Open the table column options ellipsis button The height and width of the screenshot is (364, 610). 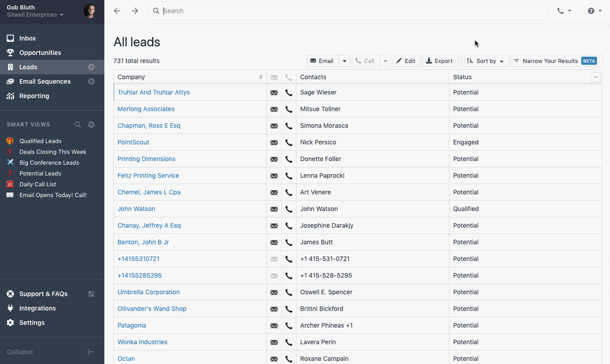596,77
